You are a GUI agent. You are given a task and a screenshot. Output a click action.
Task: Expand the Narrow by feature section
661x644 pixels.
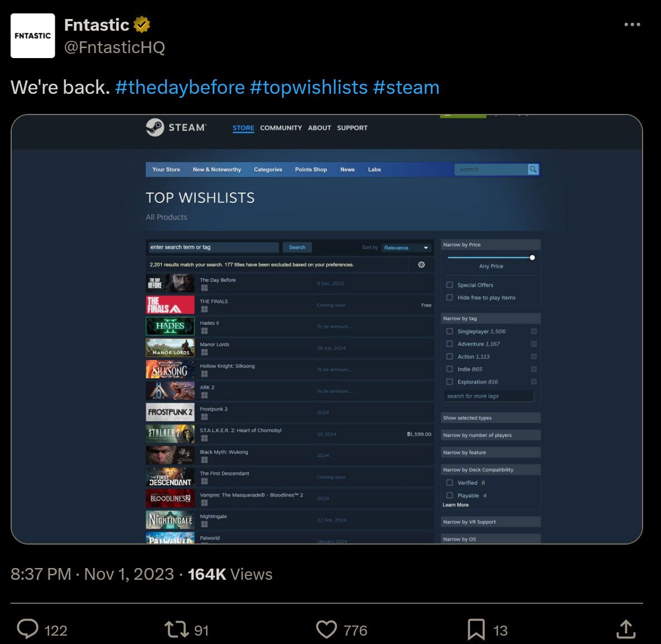[491, 452]
